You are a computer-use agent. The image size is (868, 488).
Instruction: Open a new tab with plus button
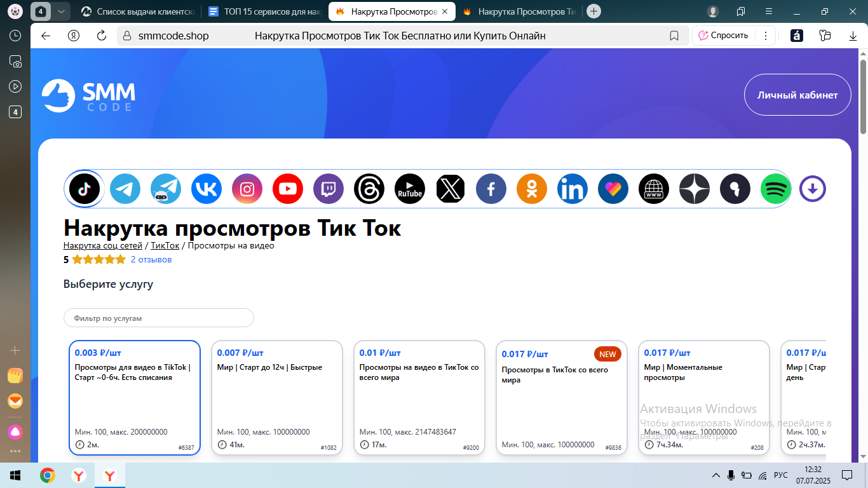tap(593, 11)
